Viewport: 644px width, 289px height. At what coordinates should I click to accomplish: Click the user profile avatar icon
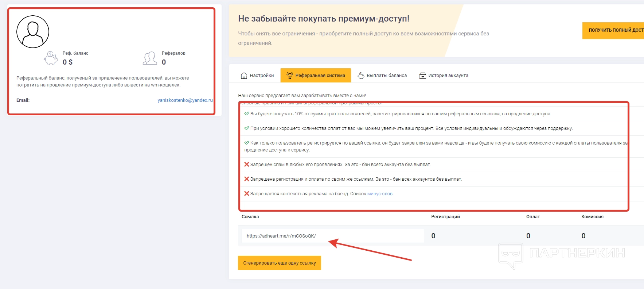pyautogui.click(x=33, y=32)
